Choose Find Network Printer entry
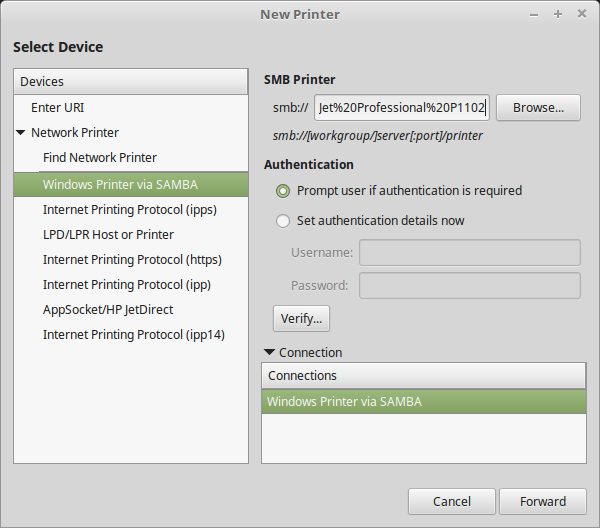 pyautogui.click(x=99, y=158)
